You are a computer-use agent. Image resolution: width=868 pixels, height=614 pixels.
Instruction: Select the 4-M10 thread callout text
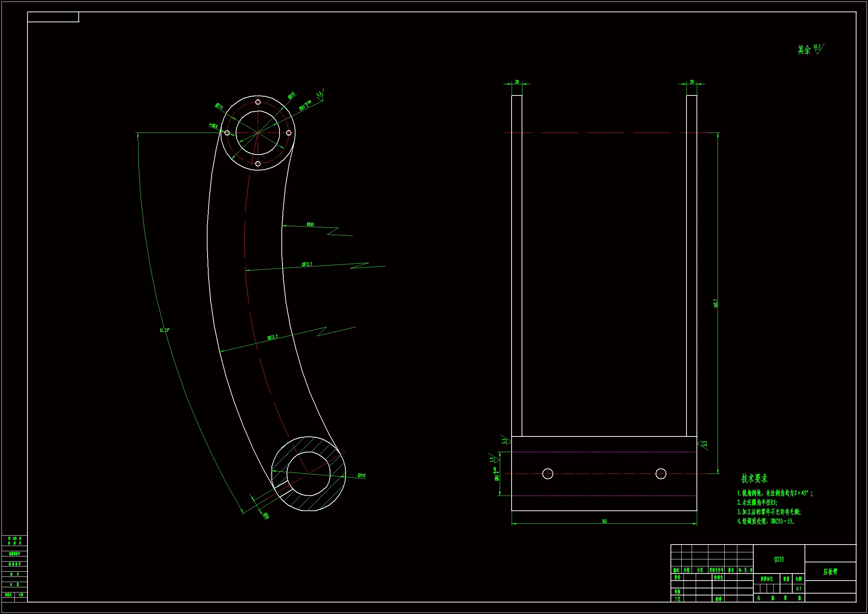click(x=213, y=125)
